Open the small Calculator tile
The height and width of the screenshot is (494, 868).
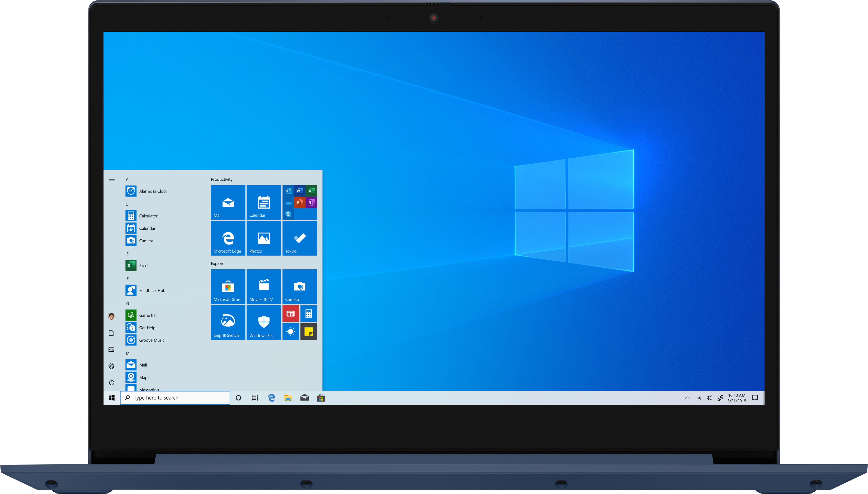tap(309, 313)
